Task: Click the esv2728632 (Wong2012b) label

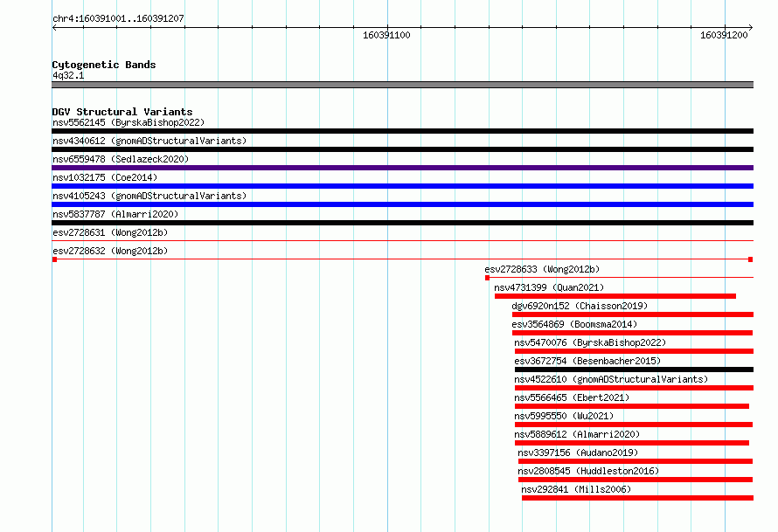Action: [110, 251]
